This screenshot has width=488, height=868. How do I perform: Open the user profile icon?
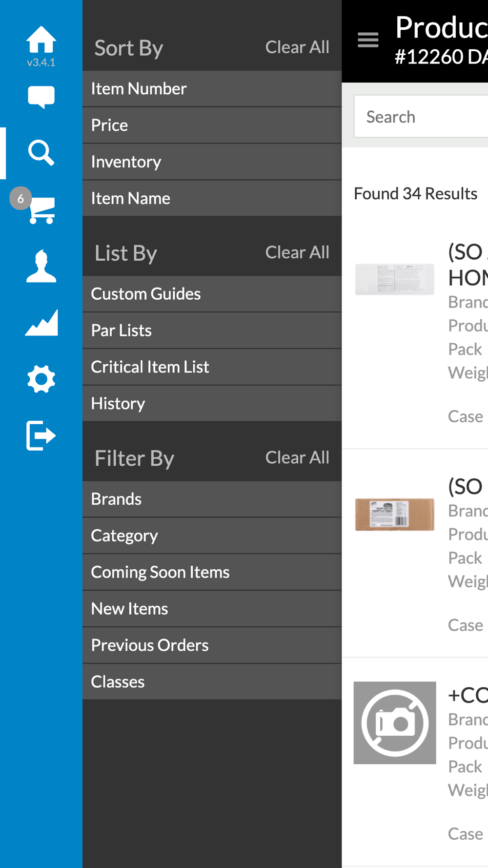tap(41, 266)
